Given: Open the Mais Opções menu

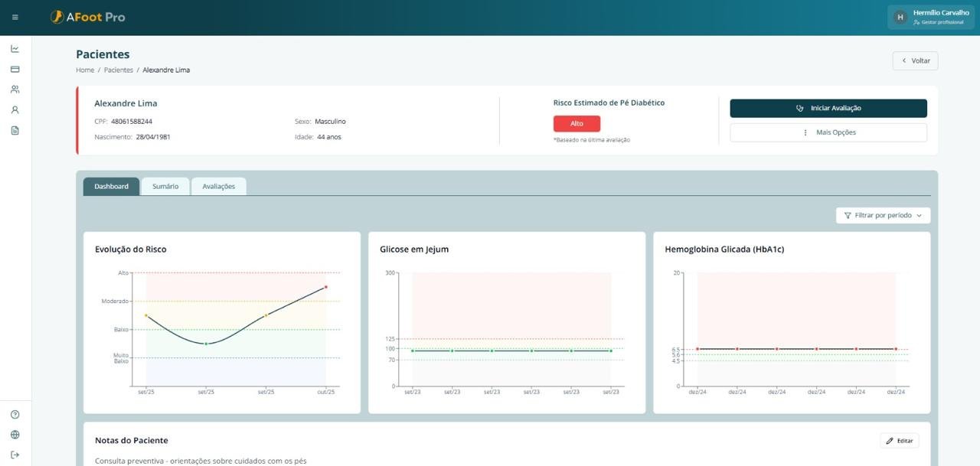Looking at the screenshot, I should coord(828,132).
